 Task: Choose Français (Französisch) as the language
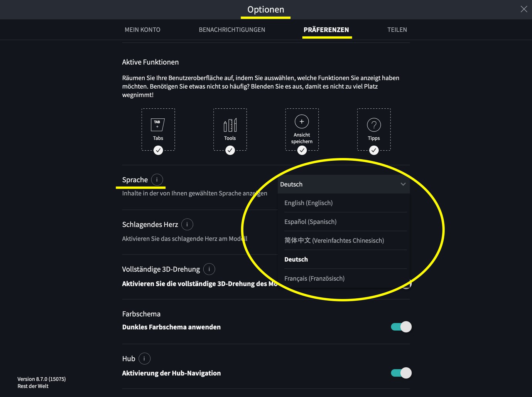(314, 278)
